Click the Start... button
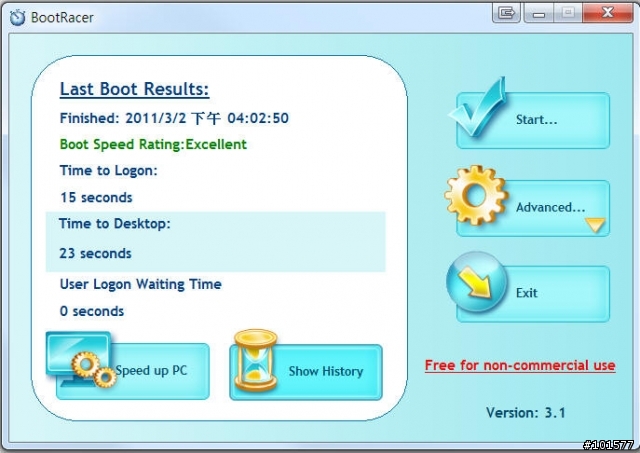The width and height of the screenshot is (640, 453). click(x=533, y=120)
